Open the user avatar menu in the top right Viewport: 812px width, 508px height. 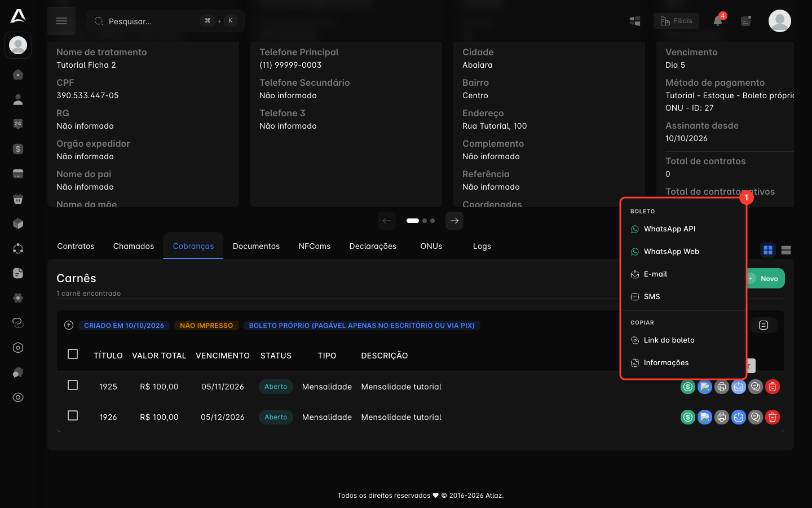[x=780, y=21]
